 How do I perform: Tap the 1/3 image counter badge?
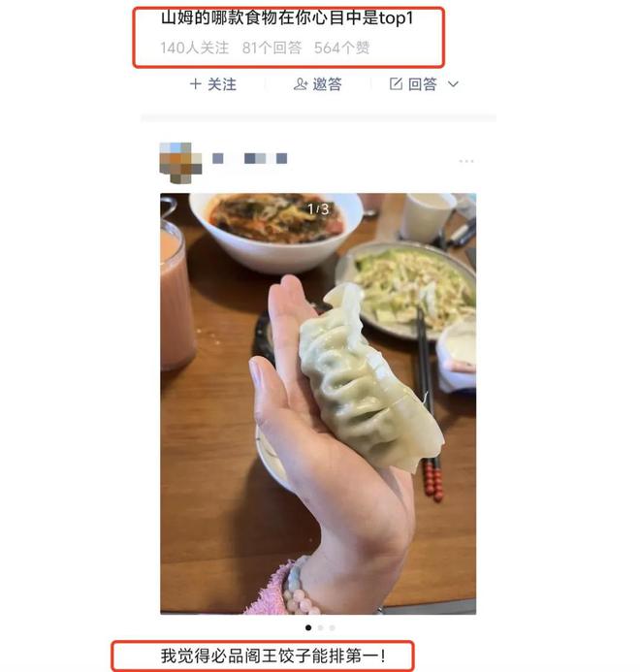318,209
